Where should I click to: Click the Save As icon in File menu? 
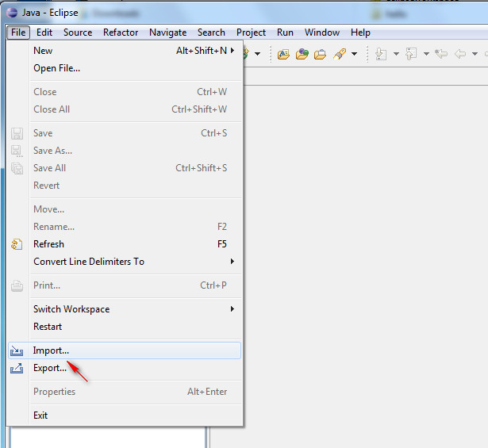17,151
